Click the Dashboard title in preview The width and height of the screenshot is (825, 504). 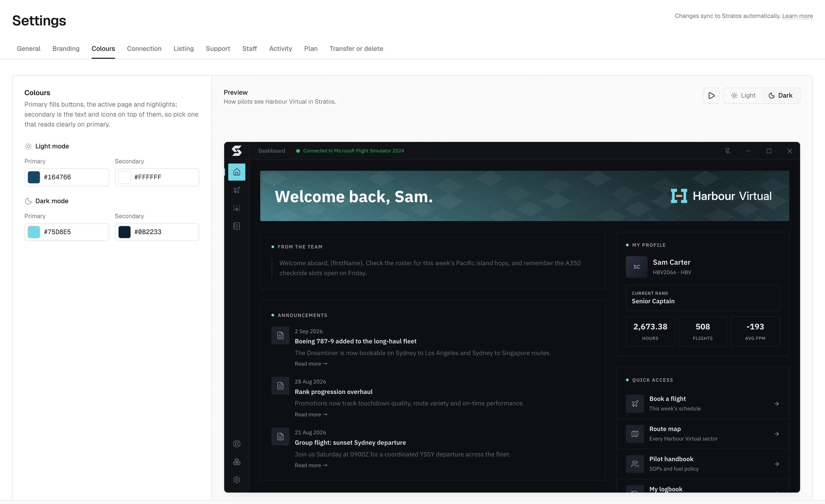point(272,151)
